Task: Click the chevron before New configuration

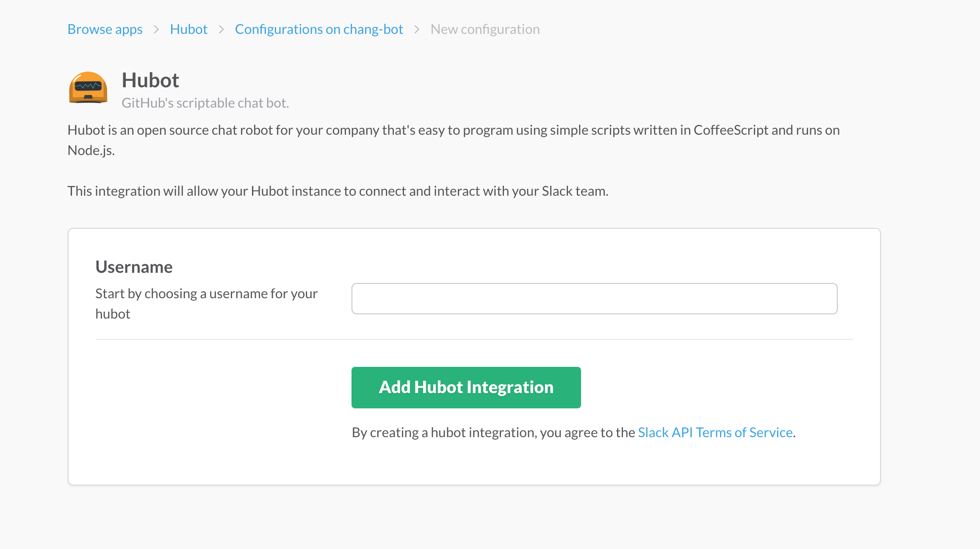Action: click(417, 29)
